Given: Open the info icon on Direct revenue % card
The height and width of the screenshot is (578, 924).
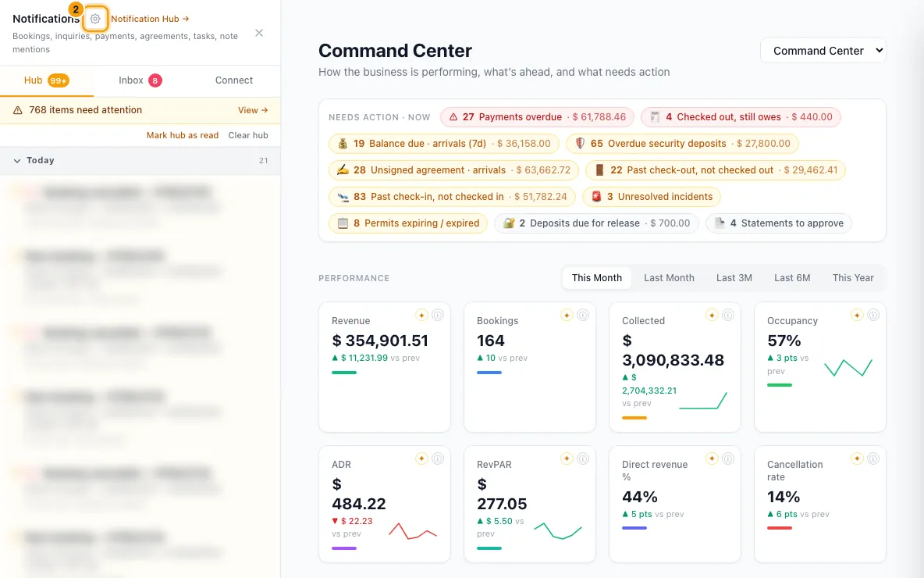Looking at the screenshot, I should tap(728, 458).
